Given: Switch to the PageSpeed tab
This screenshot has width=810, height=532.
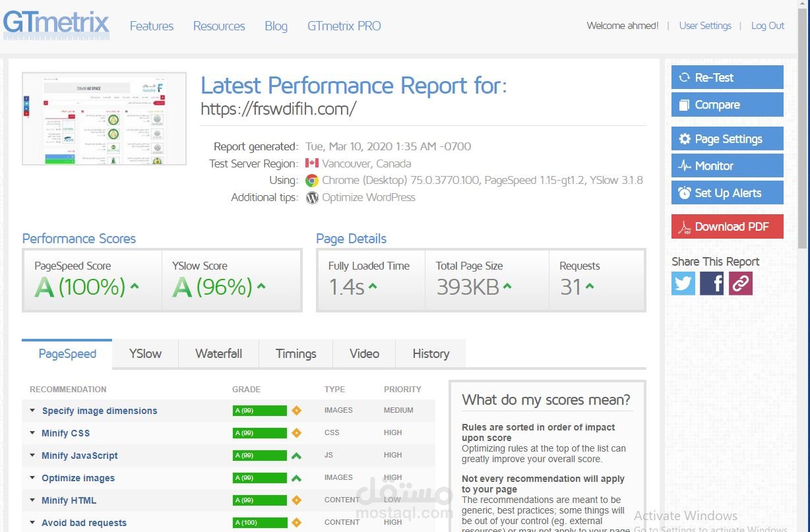Looking at the screenshot, I should [x=67, y=354].
